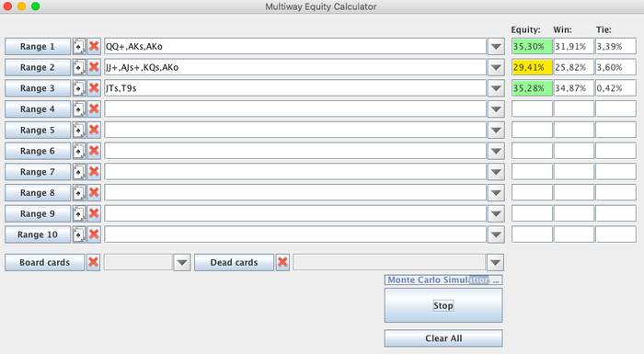644x354 pixels.
Task: Open the Range 6 selector button
Action: (38, 151)
